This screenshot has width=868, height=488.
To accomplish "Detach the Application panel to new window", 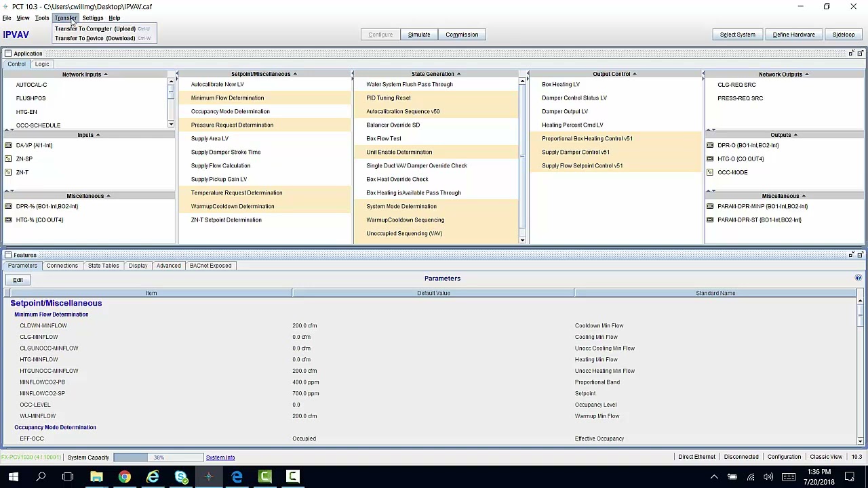I will (860, 53).
